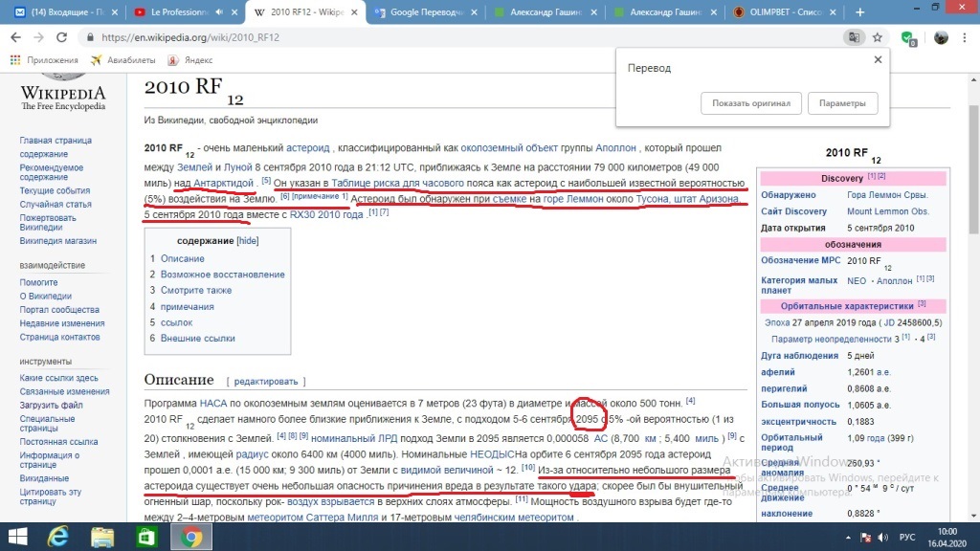Click the Wikipedia logo

63,93
